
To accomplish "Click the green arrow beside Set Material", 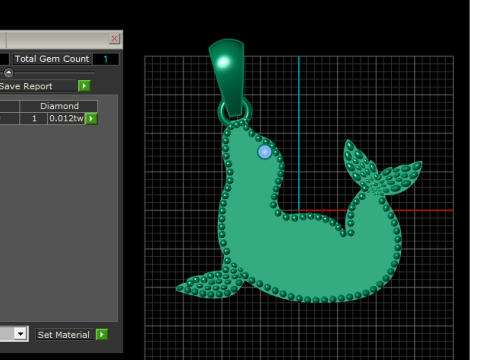I will click(102, 334).
